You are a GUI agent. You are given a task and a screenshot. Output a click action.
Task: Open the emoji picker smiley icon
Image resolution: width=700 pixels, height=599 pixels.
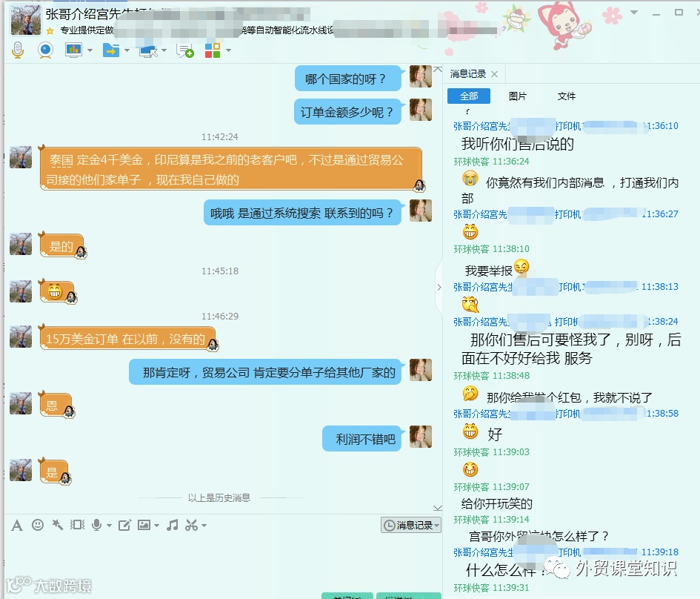tap(38, 525)
